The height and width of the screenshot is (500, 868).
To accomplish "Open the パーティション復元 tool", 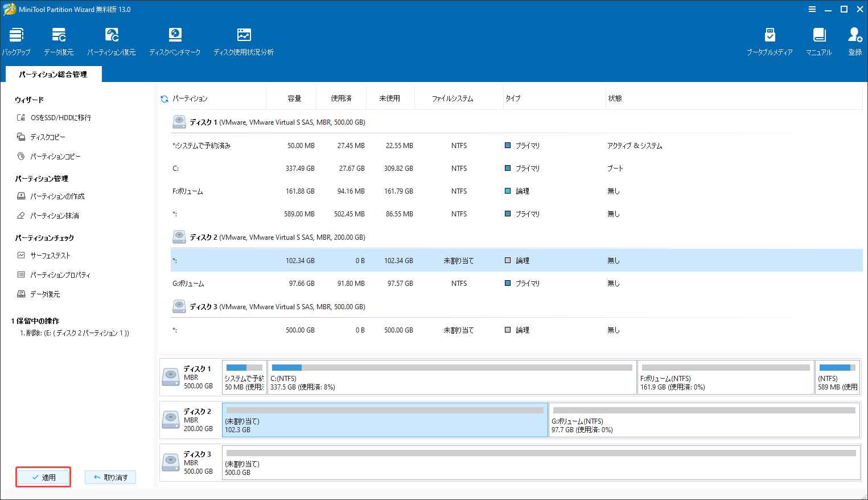I will pos(112,40).
